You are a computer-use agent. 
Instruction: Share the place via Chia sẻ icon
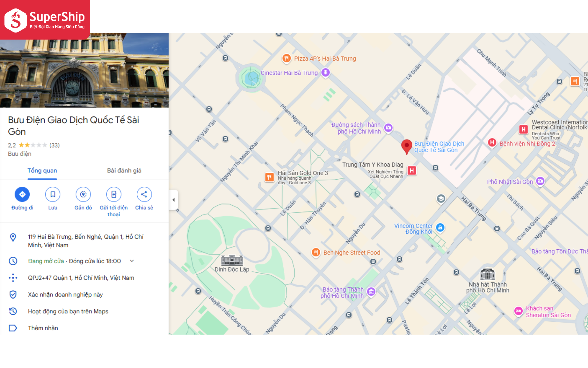tap(144, 194)
